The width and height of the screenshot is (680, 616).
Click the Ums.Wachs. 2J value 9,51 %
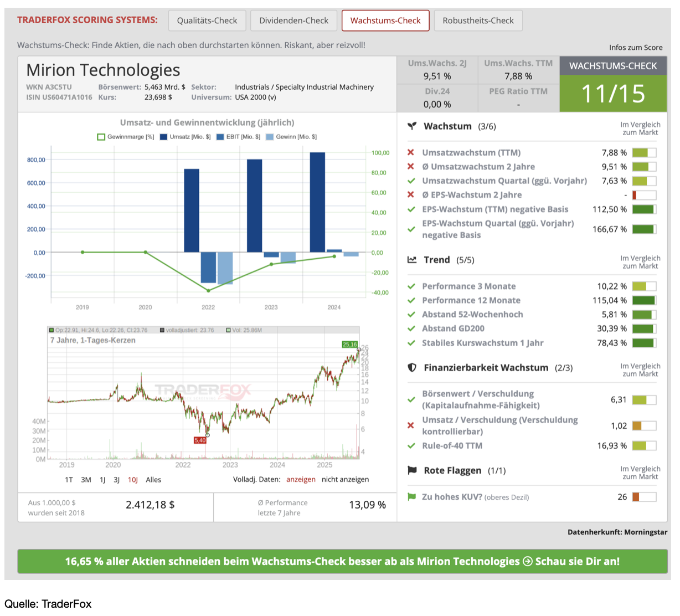pos(437,76)
